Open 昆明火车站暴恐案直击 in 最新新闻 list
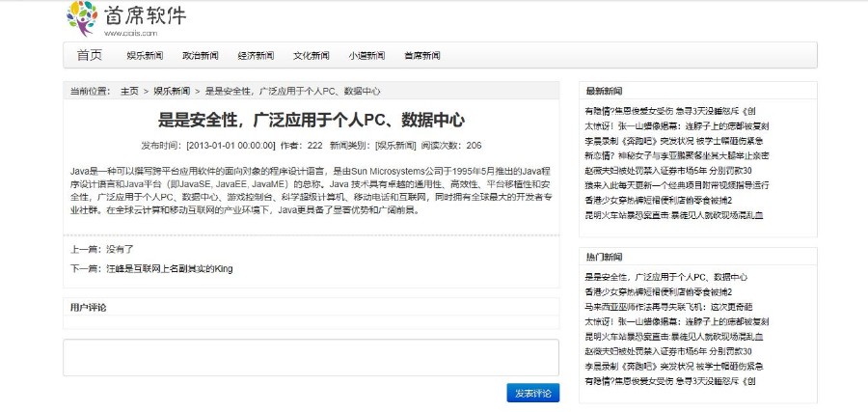This screenshot has height=412, width=868. click(674, 215)
